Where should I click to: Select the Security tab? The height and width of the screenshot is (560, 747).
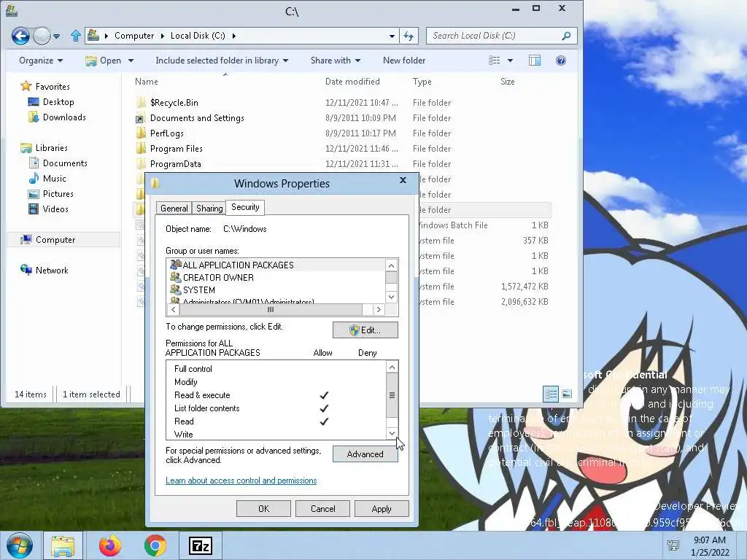coord(245,207)
